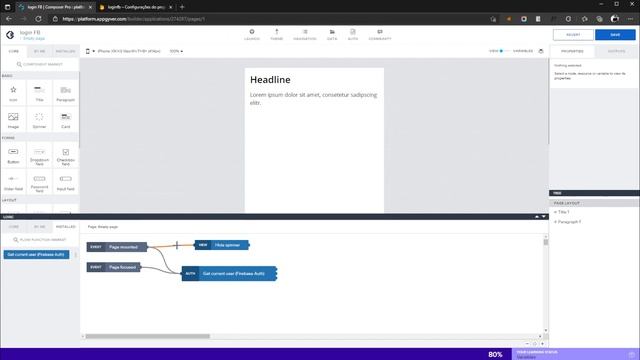Select the Checkbox field component
The height and width of the screenshot is (360, 640).
[65, 155]
